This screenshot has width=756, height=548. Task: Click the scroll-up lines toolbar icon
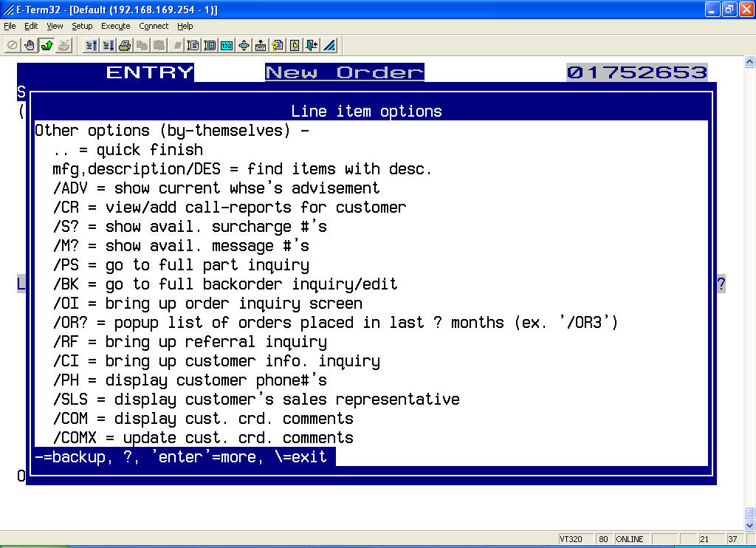click(x=91, y=45)
